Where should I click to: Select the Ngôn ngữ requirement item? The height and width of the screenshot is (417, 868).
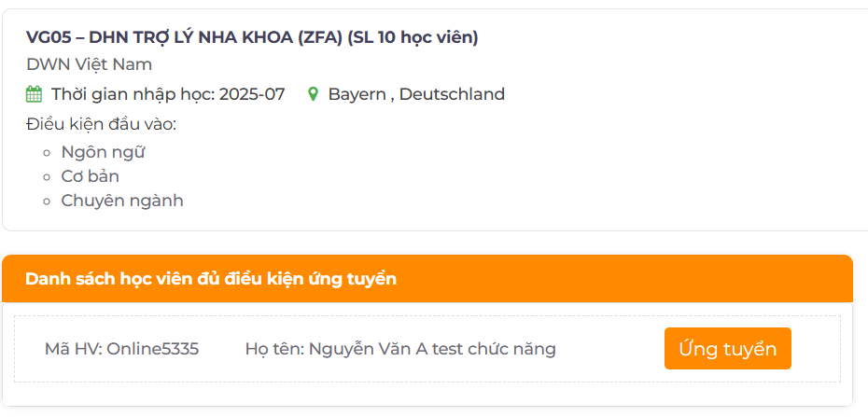(103, 152)
